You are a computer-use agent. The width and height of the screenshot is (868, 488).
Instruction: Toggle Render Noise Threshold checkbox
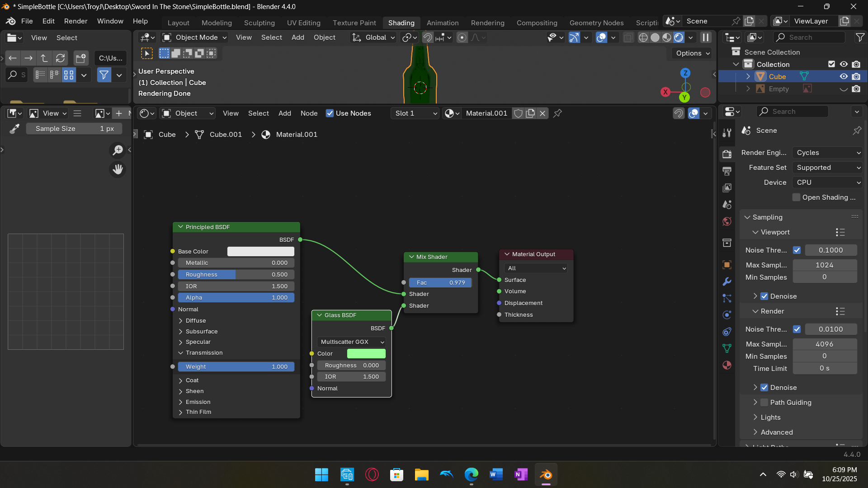tap(797, 329)
